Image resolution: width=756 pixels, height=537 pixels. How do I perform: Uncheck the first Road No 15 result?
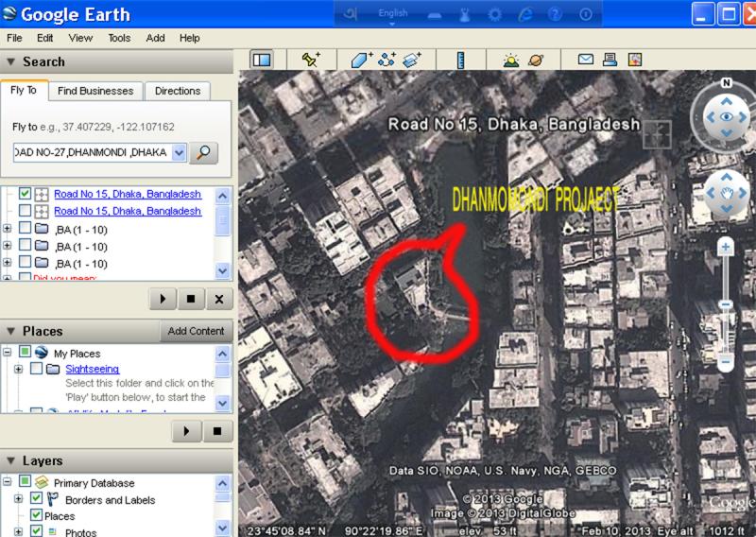coord(26,194)
